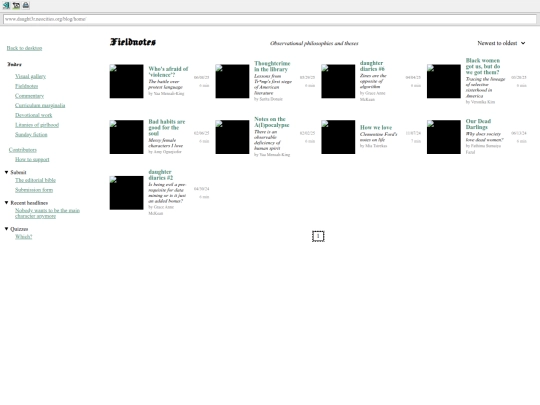Open article 'How we love'

click(376, 127)
